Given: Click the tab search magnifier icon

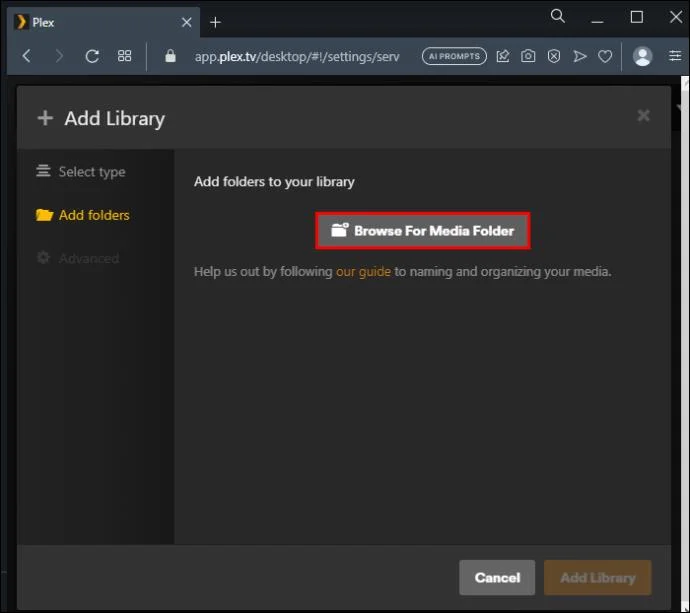Looking at the screenshot, I should [x=558, y=16].
